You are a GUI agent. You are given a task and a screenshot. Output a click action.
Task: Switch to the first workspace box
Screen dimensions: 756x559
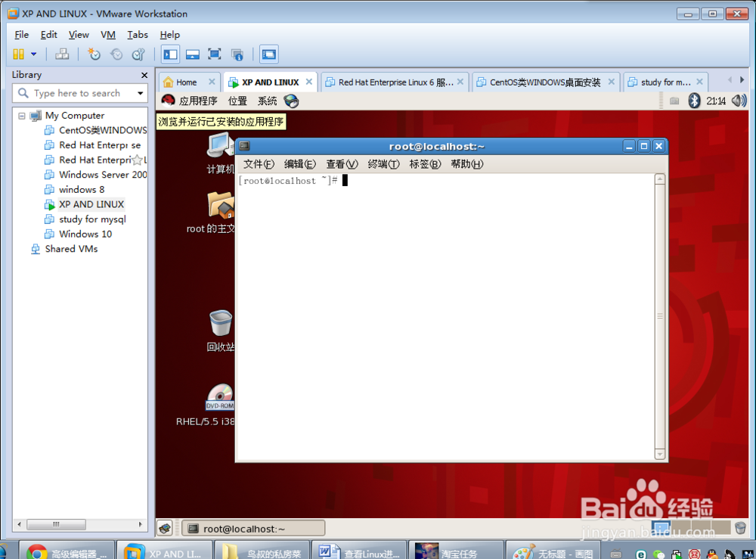coord(661,528)
